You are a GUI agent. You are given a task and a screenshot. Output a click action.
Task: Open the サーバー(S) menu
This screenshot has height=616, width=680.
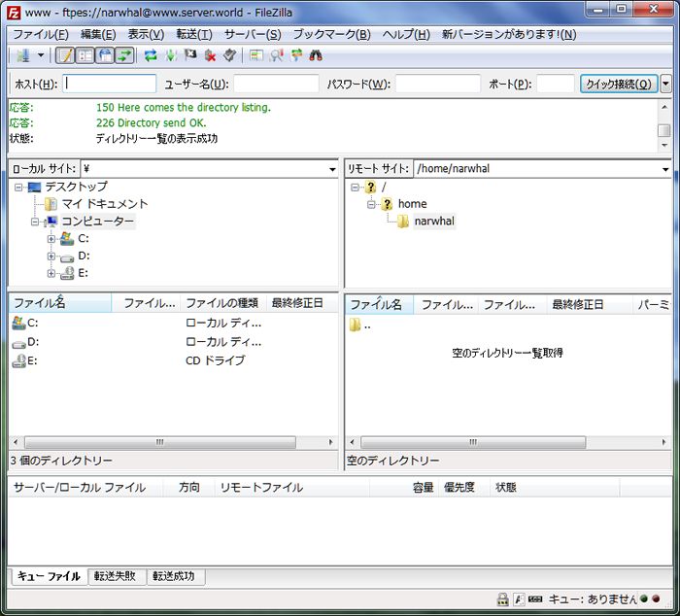(253, 34)
